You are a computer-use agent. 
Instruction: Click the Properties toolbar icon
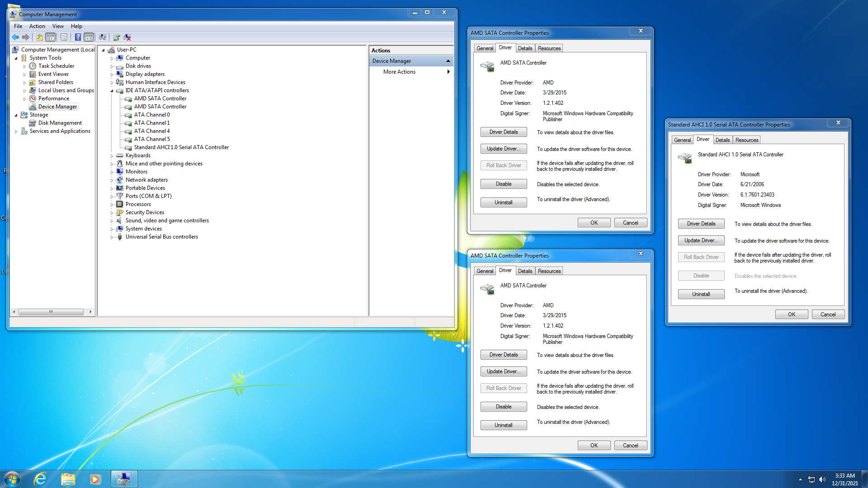click(x=64, y=37)
